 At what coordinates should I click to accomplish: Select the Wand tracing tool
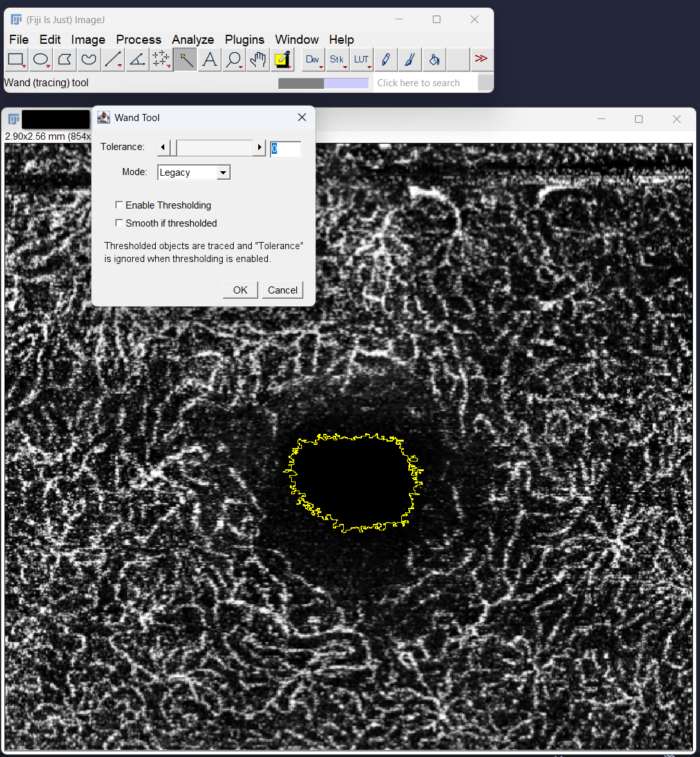(x=185, y=59)
